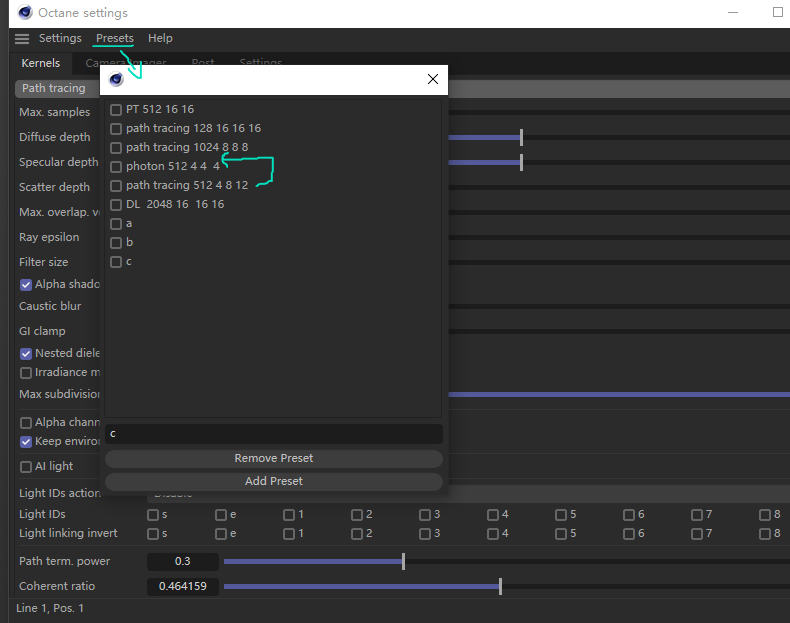Screen dimensions: 790x623
Task: Maximize the Octane settings window
Action: pyautogui.click(x=777, y=12)
